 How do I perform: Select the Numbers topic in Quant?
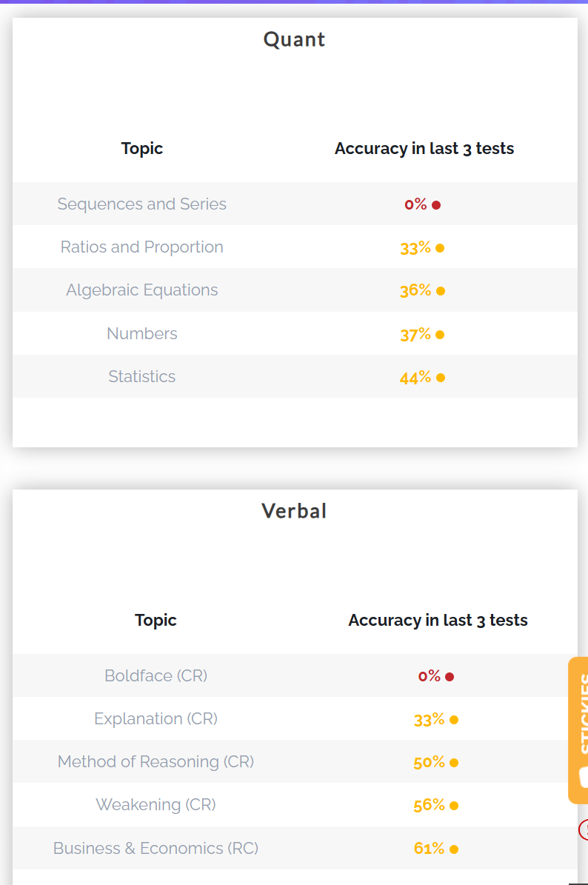pyautogui.click(x=142, y=333)
